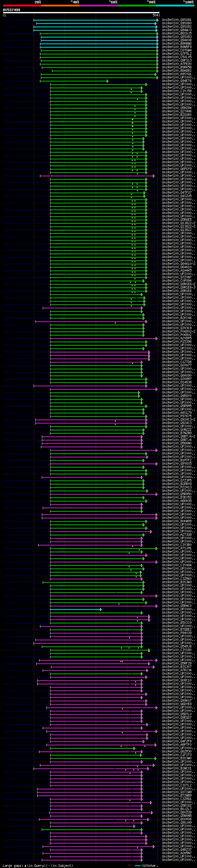The width and height of the screenshot is (197, 868).
Task: Open hit UniRef100_B8ADR2
Action: pyautogui.click(x=177, y=71)
